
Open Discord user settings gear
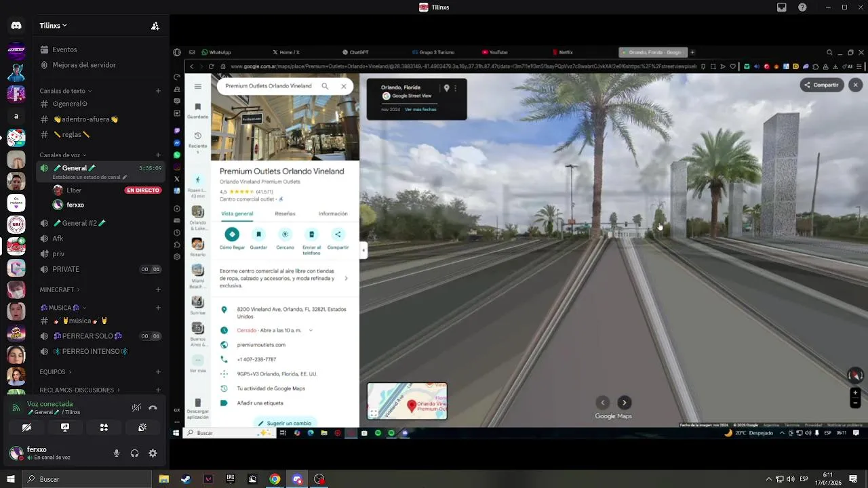tap(153, 453)
